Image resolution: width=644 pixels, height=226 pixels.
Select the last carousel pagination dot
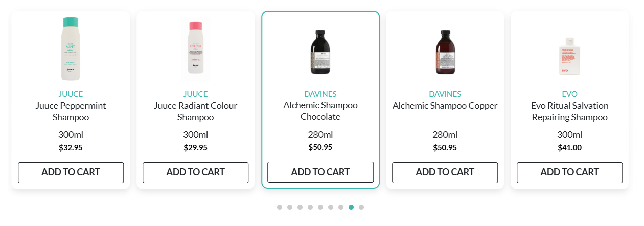point(361,207)
